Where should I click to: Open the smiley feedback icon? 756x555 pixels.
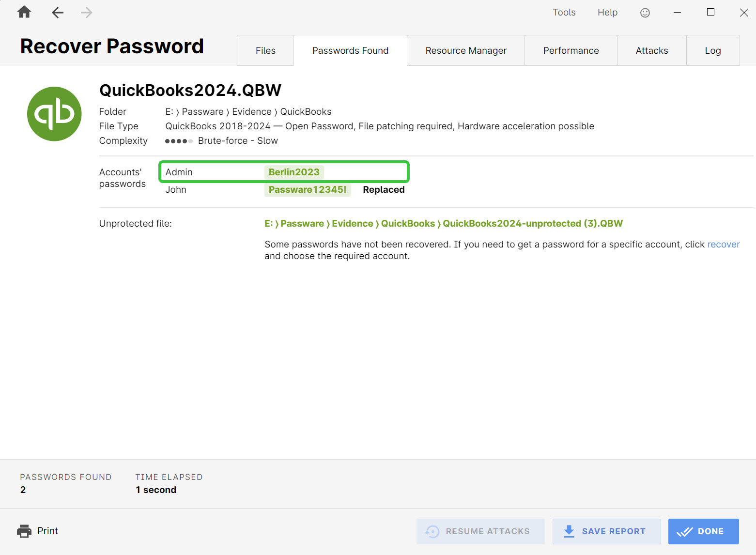pos(645,13)
